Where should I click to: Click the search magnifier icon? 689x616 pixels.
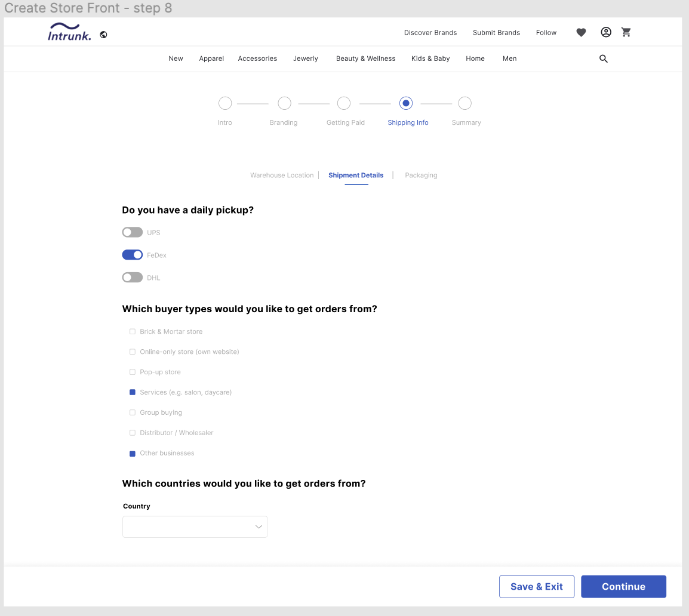pos(604,58)
